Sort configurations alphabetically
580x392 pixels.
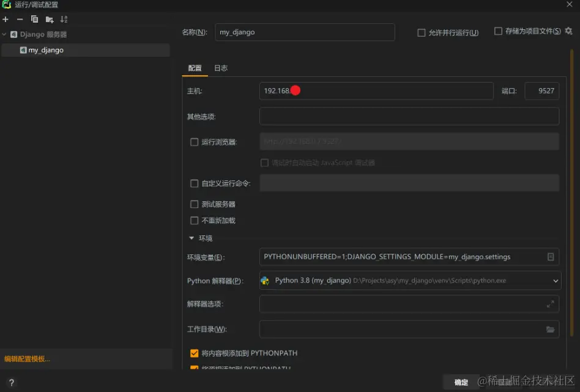[64, 19]
